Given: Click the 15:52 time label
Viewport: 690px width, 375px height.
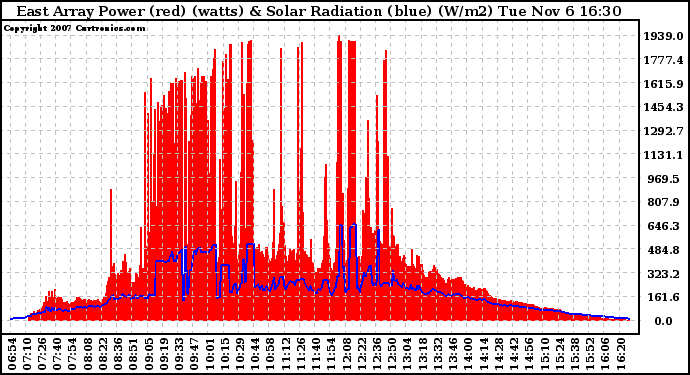Looking at the screenshot, I should tap(590, 354).
